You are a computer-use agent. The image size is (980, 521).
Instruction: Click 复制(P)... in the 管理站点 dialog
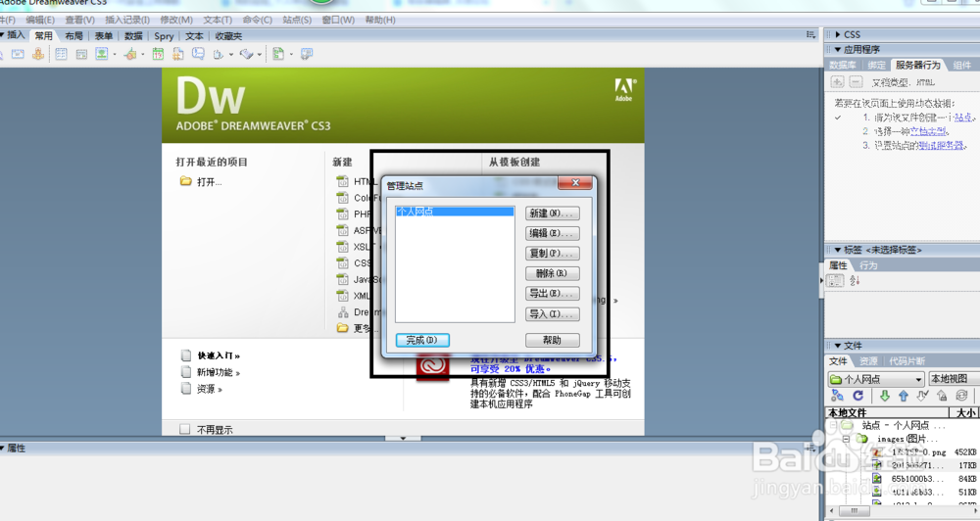tap(552, 254)
